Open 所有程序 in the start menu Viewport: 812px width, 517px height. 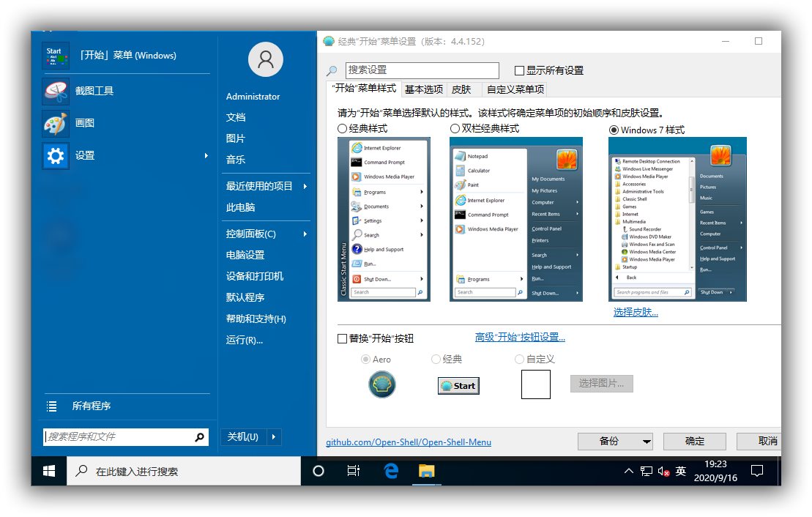(x=91, y=406)
